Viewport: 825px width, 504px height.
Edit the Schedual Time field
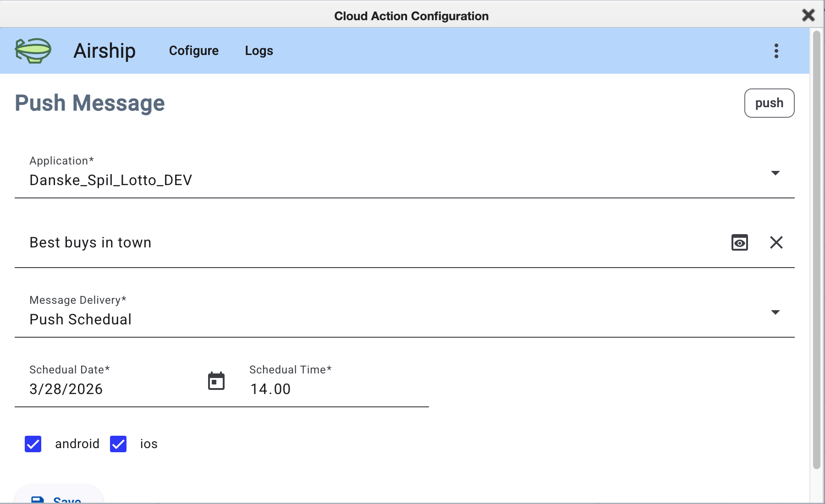[271, 389]
